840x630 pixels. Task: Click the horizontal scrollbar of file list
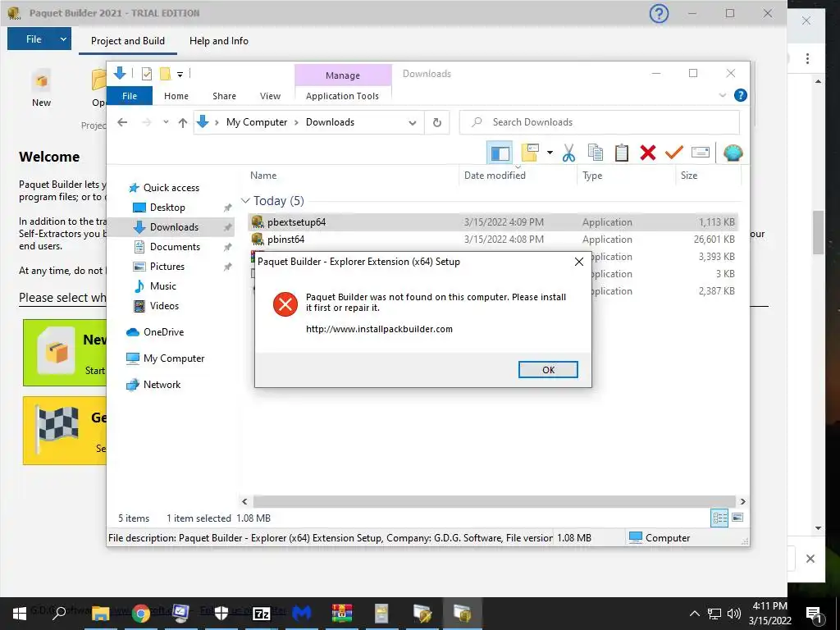(494, 502)
